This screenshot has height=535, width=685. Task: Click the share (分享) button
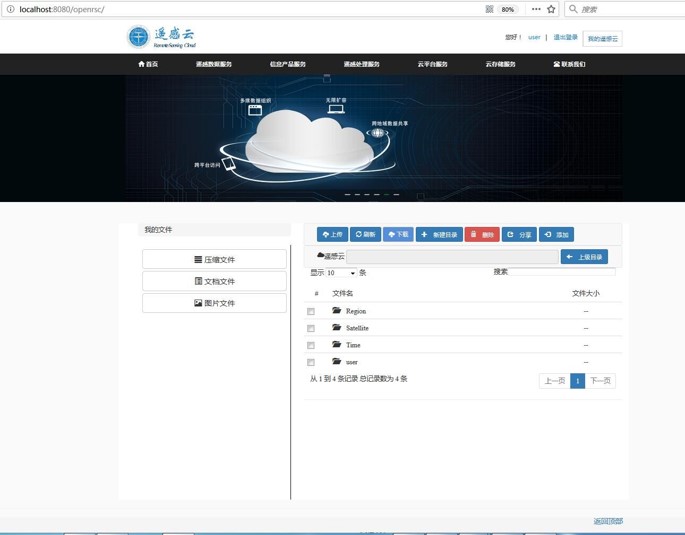click(x=519, y=234)
